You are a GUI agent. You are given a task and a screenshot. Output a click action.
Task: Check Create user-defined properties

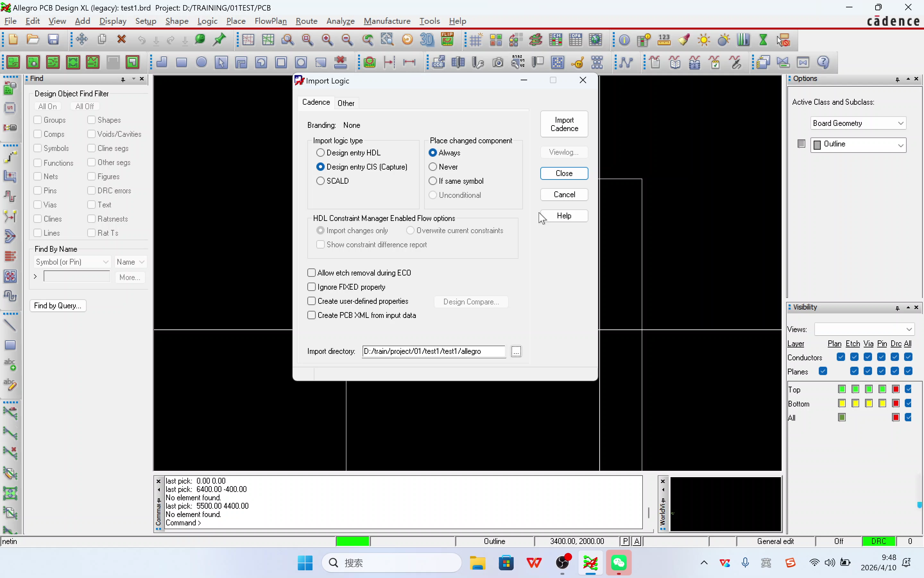(x=312, y=301)
